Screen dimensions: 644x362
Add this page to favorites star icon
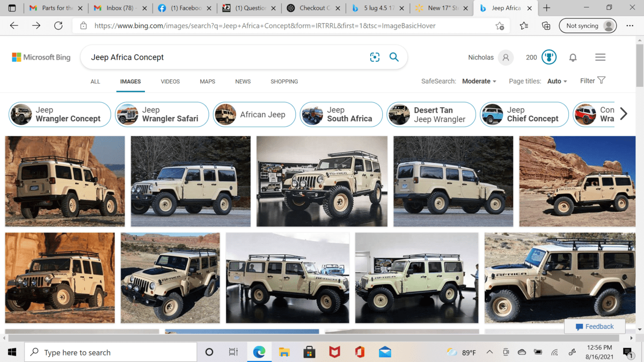point(500,26)
